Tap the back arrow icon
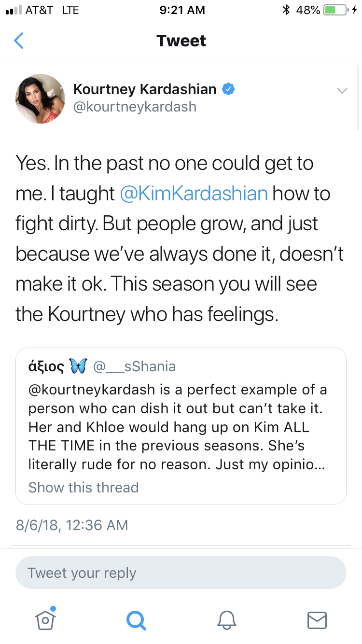 (x=19, y=41)
